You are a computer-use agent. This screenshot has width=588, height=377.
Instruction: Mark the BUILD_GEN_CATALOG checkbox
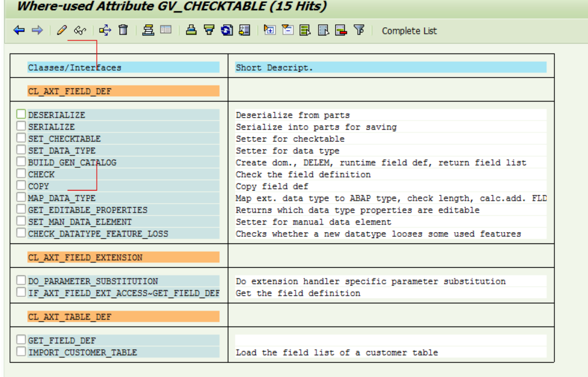[21, 161]
